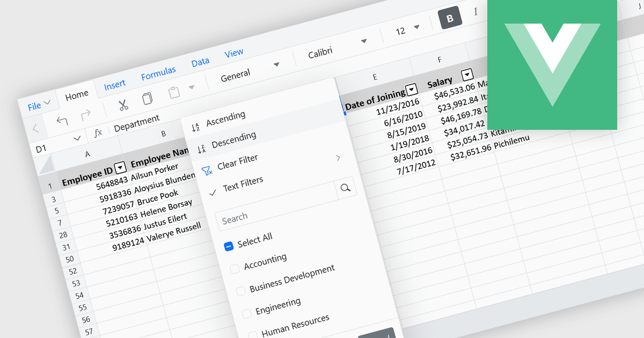Check the Engineering filter checkbox
The width and height of the screenshot is (644, 338).
[246, 313]
